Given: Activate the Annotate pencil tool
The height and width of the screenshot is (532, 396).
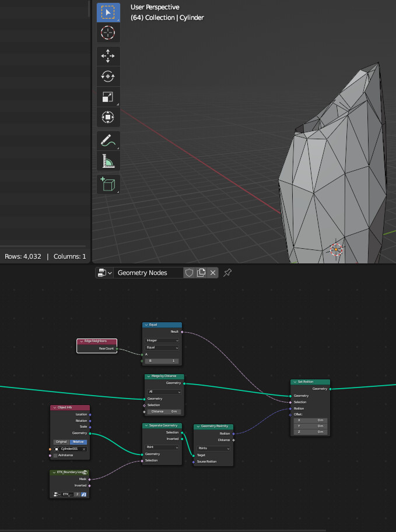Looking at the screenshot, I should (108, 140).
